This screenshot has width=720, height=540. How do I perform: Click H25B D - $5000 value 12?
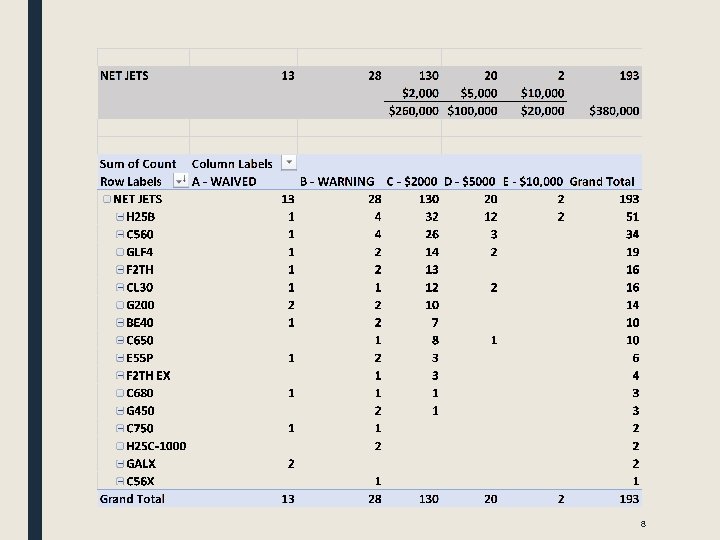point(490,217)
